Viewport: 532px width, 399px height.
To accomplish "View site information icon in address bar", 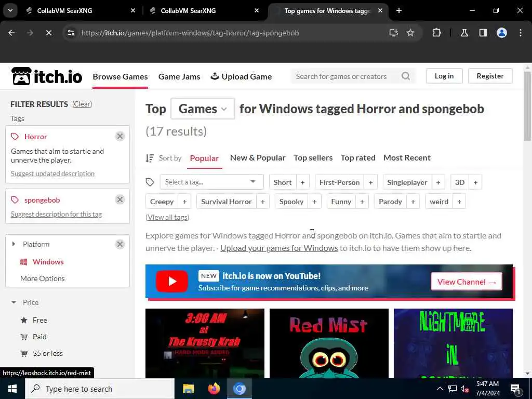I will click(x=71, y=33).
